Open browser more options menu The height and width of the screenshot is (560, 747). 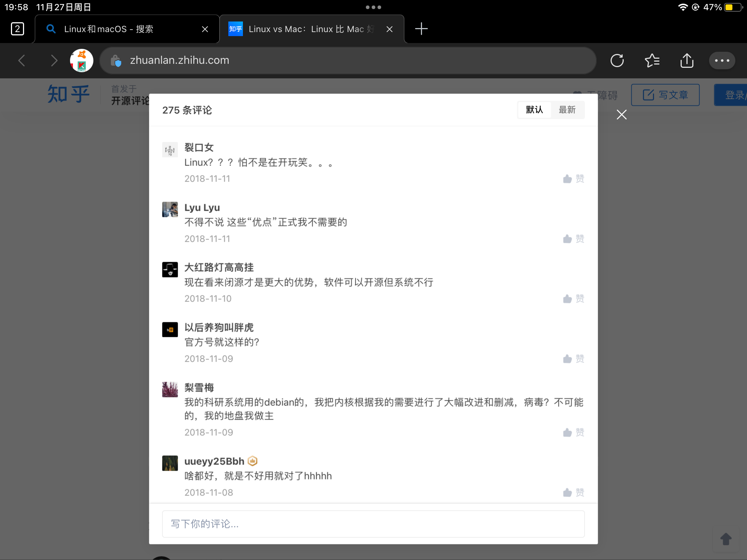(721, 60)
